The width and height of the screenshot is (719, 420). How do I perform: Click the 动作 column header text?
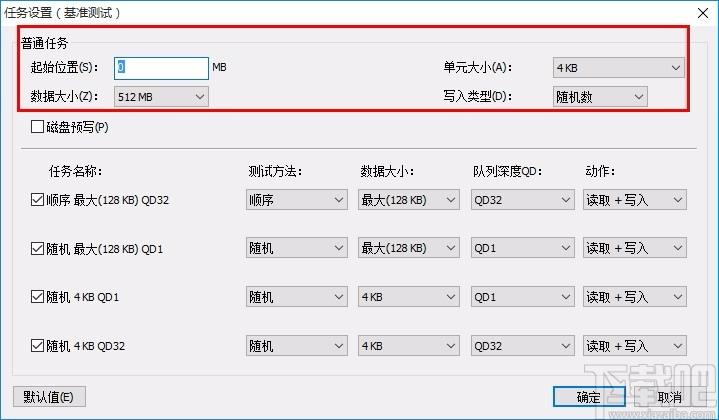[600, 171]
